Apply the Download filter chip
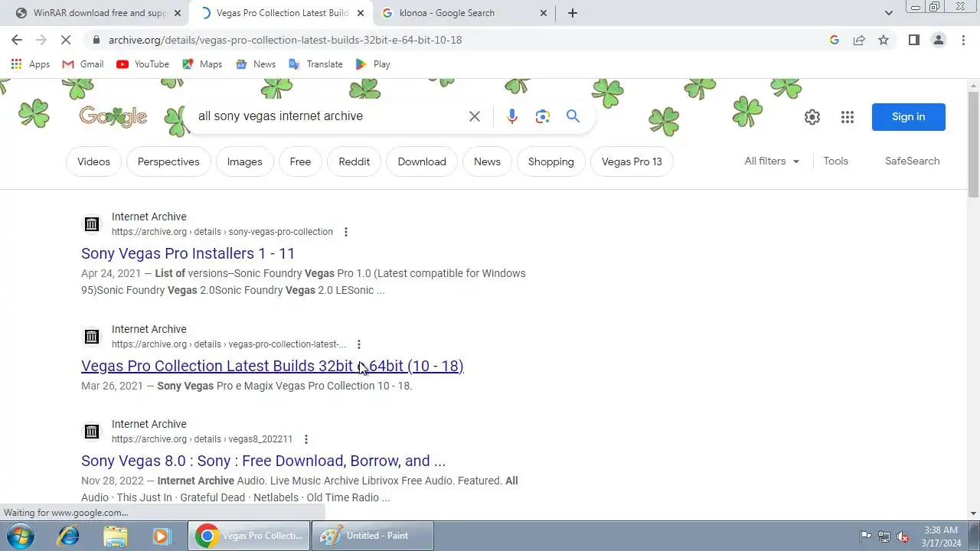 pos(422,161)
